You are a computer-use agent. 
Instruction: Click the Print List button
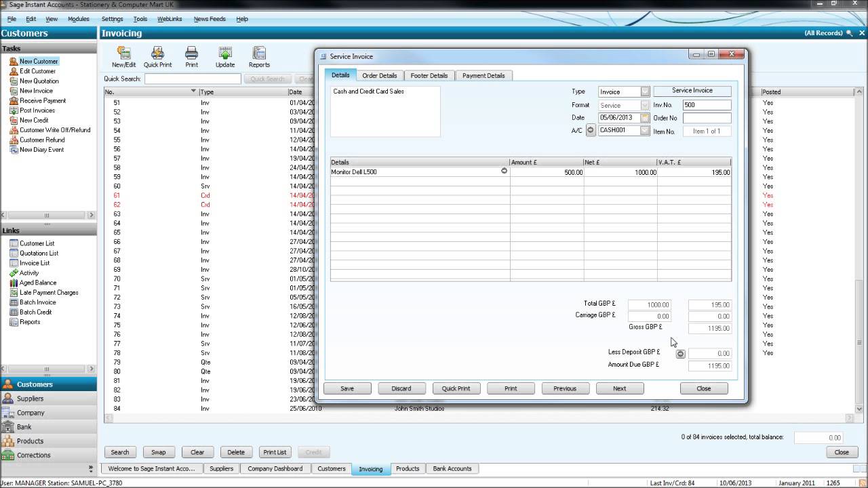[x=275, y=452]
